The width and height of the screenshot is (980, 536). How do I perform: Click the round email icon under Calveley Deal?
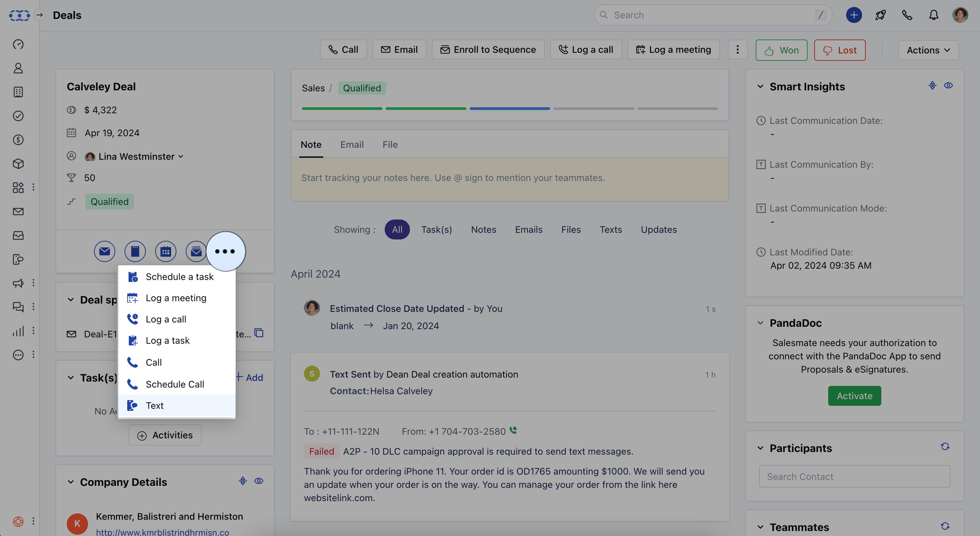[105, 251]
